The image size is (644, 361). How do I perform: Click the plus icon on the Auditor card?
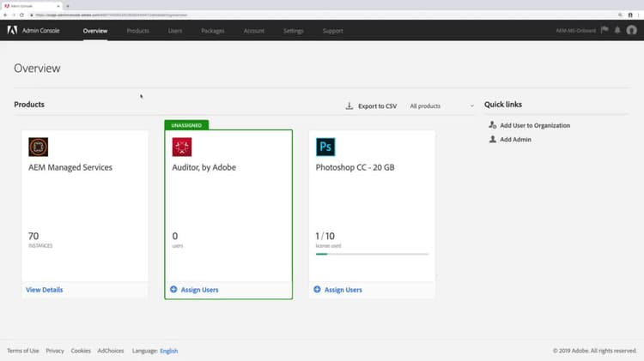click(x=173, y=289)
